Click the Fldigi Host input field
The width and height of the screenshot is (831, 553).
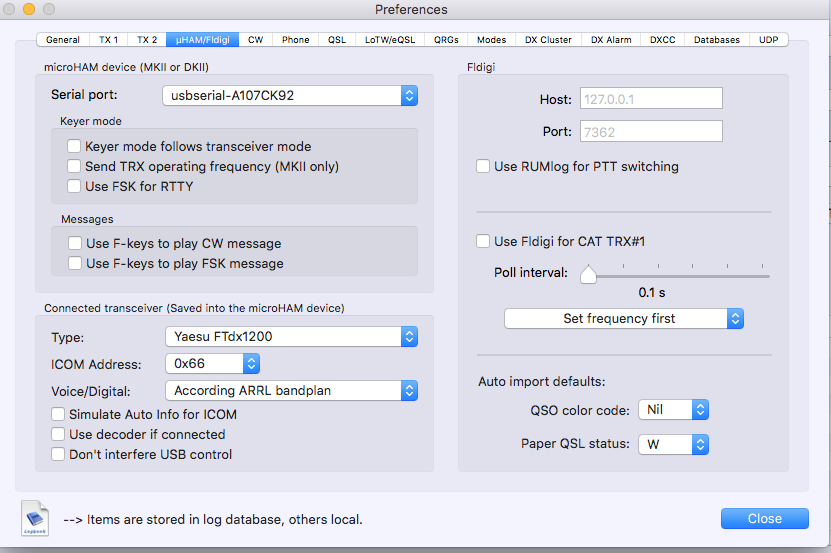651,99
